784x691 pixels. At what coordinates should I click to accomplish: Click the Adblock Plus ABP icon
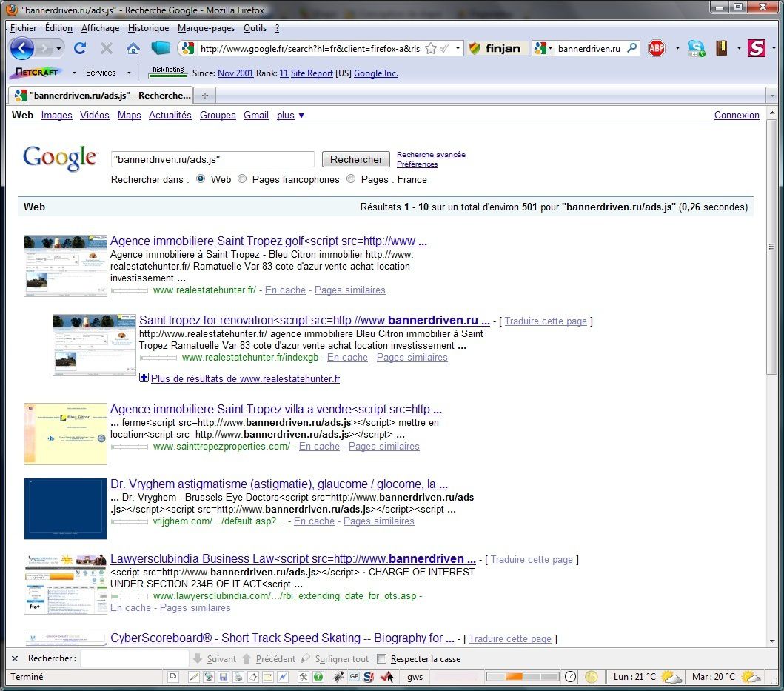(657, 48)
